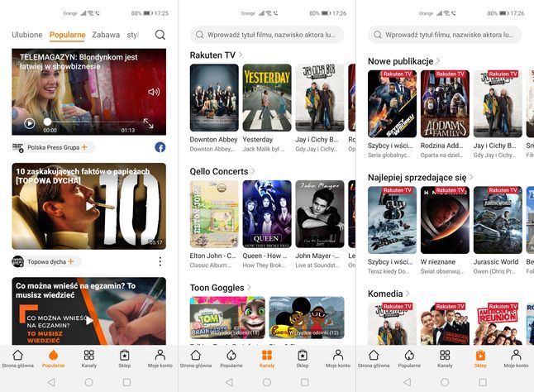This screenshot has height=392, width=534.
Task: Open W nieznane movie poster
Action: pos(445,220)
